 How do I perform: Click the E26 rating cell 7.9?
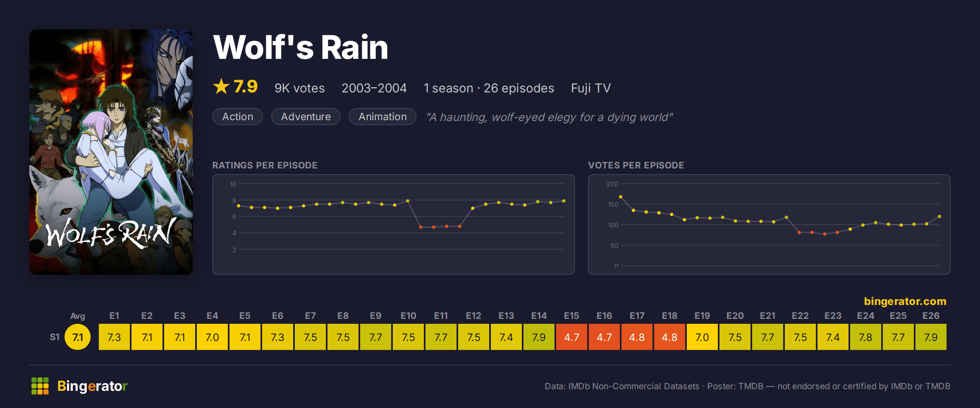(x=931, y=337)
